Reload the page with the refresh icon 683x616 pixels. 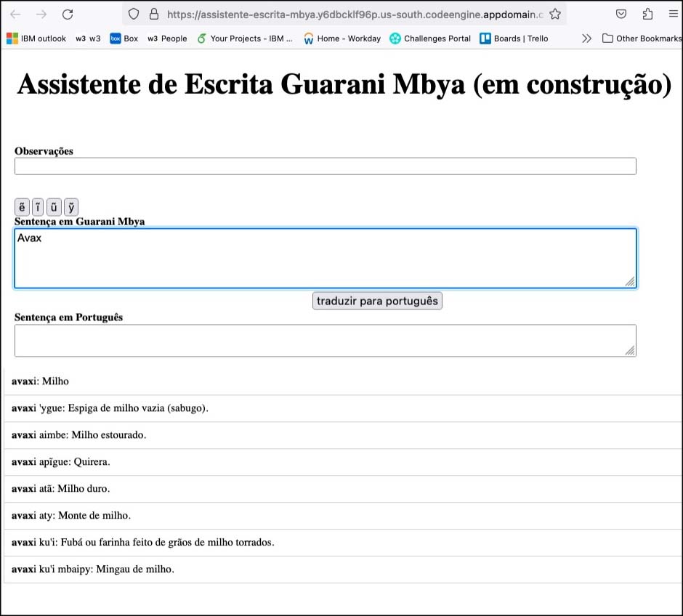[68, 15]
